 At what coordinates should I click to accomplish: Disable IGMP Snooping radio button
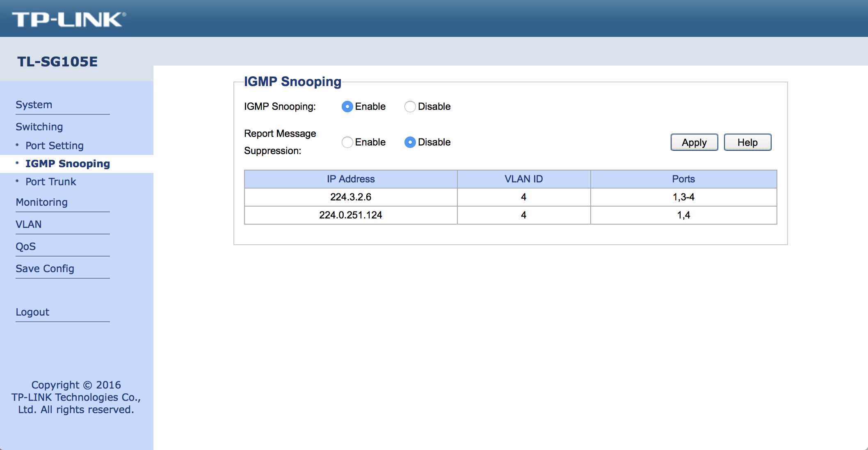[410, 107]
